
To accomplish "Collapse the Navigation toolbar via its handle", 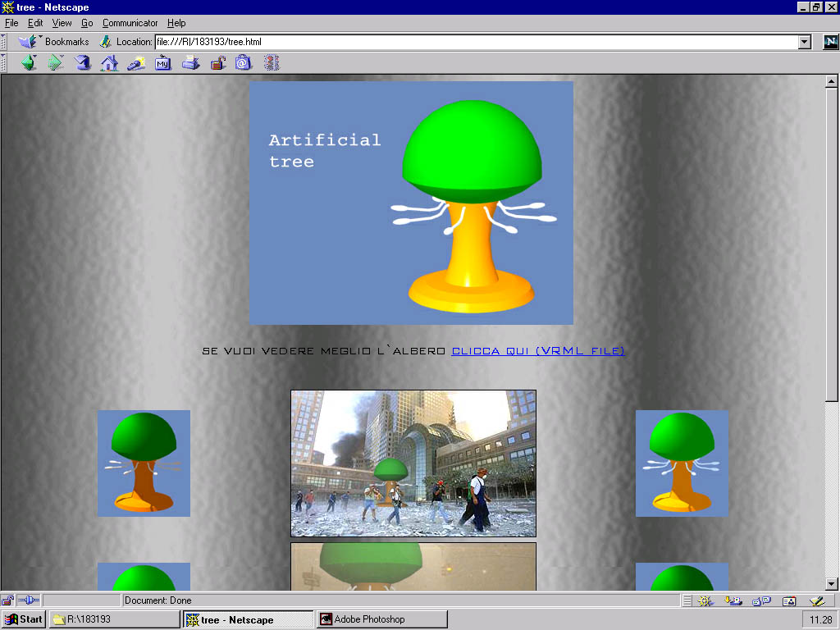I will point(3,62).
